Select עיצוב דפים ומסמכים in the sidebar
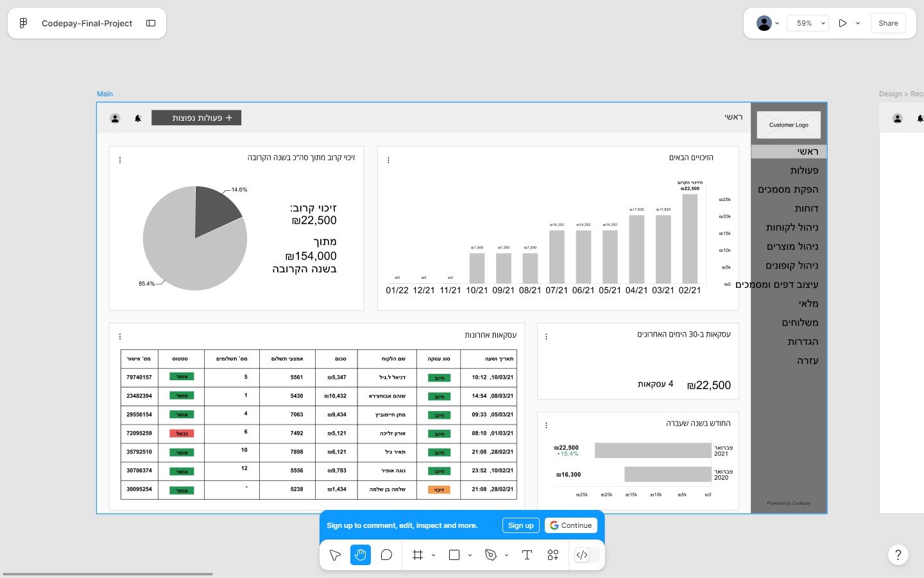This screenshot has height=578, width=924. click(x=777, y=285)
